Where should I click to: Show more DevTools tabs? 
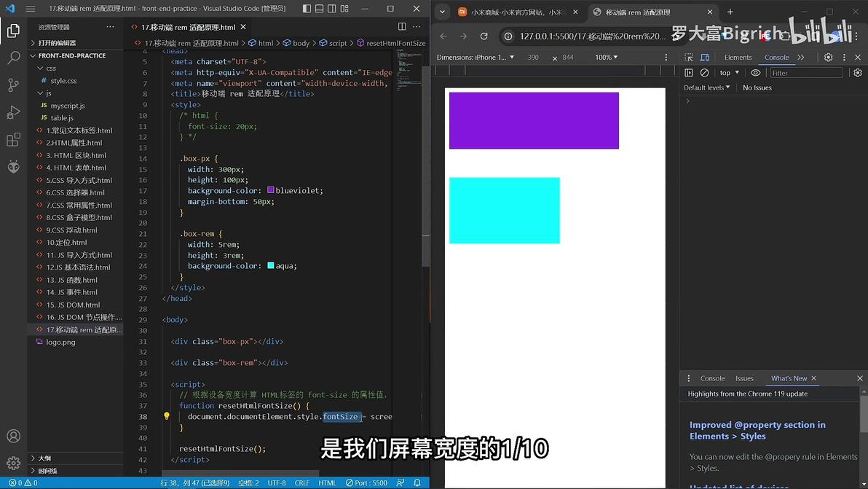click(800, 57)
